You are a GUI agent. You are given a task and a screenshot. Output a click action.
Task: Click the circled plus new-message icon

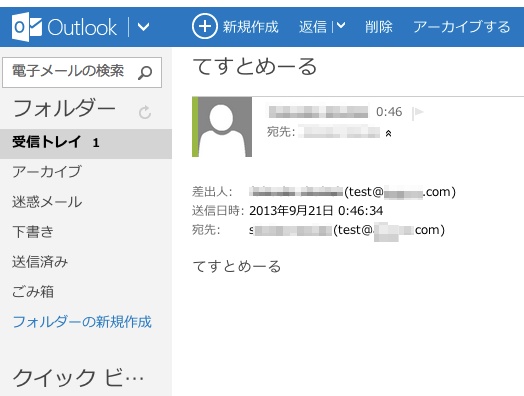[205, 26]
